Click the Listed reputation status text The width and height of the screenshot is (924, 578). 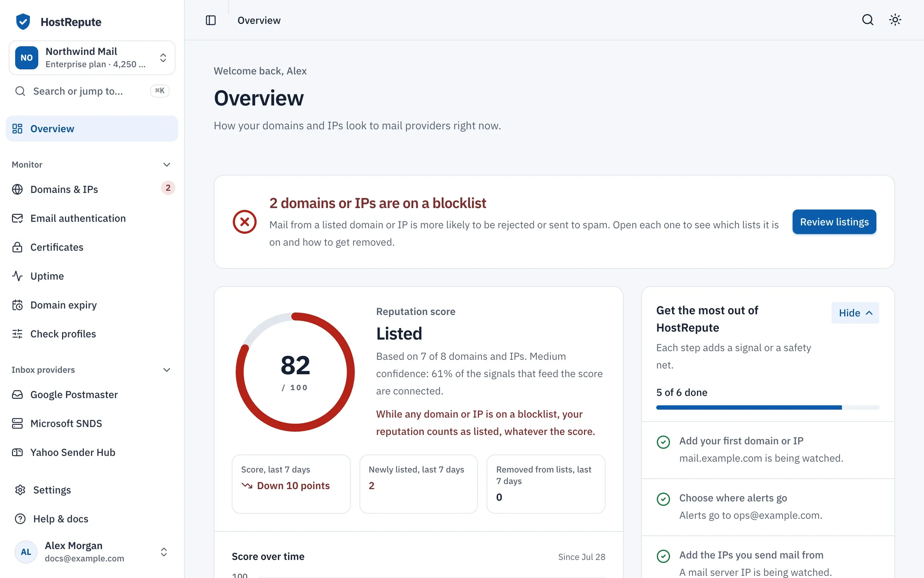pos(399,334)
